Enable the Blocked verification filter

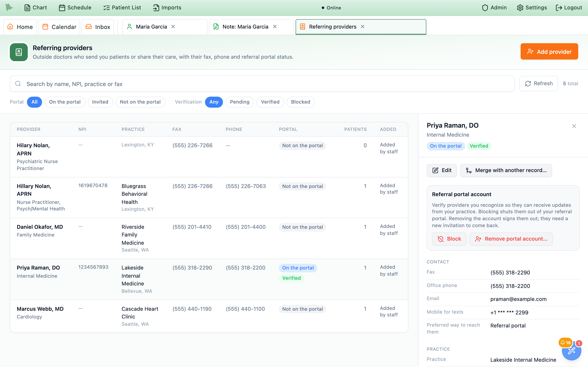click(301, 102)
